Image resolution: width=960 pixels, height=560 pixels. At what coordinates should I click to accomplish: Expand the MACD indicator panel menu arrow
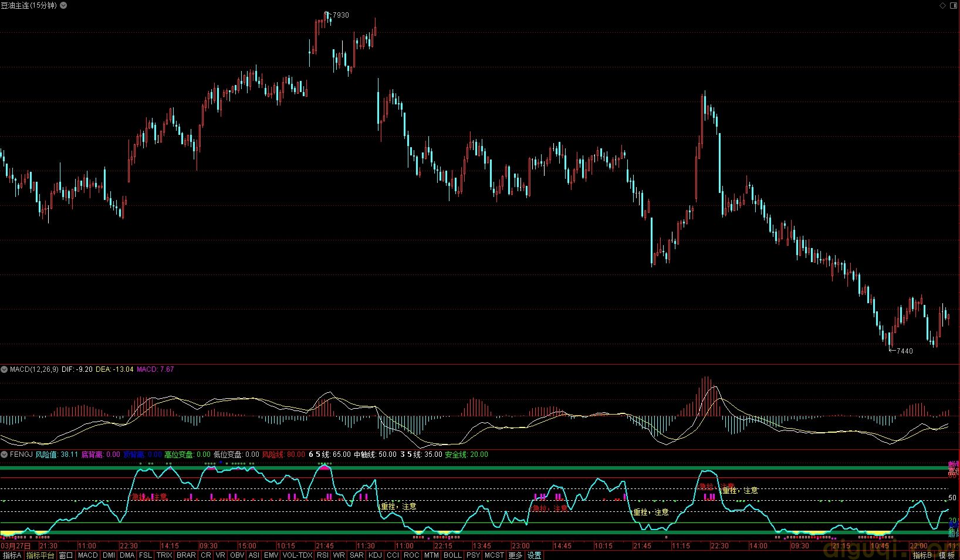click(5, 369)
